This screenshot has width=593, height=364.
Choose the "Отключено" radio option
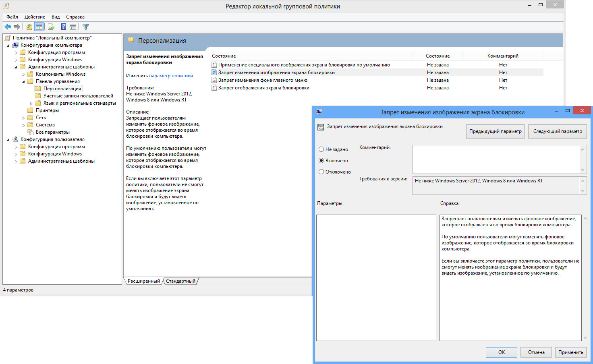point(321,172)
